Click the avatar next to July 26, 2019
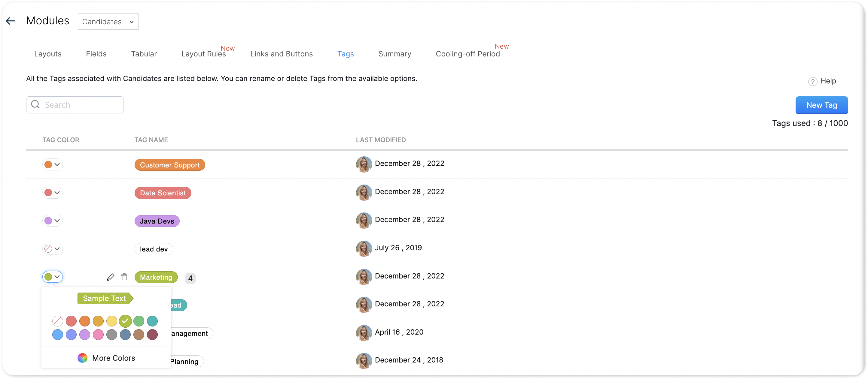This screenshot has height=379, width=868. [x=364, y=248]
